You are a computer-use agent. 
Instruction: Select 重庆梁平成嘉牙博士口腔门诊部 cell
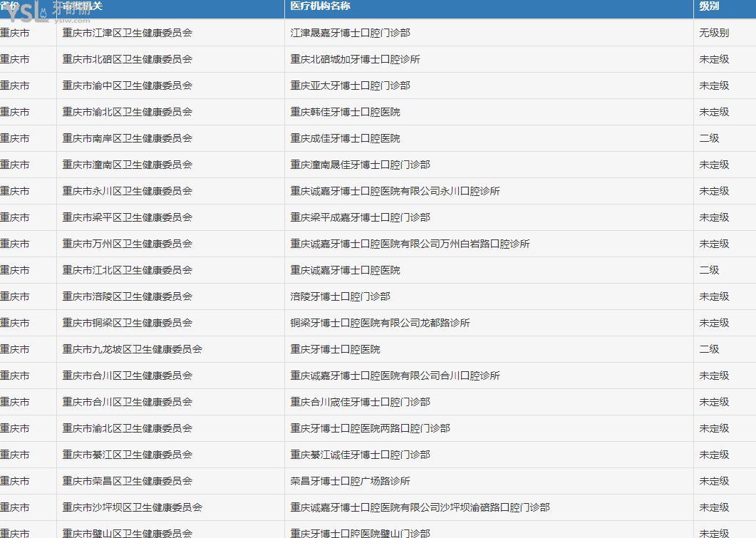click(x=360, y=217)
